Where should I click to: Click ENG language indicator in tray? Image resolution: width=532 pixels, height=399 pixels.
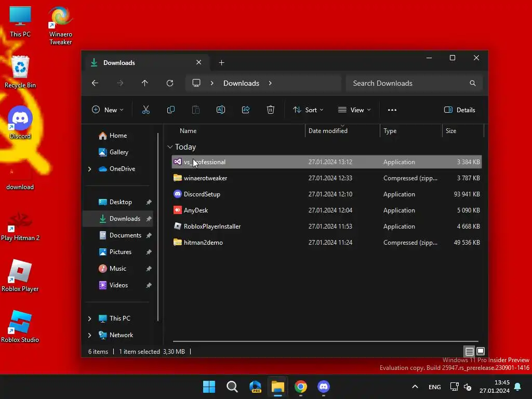click(435, 387)
